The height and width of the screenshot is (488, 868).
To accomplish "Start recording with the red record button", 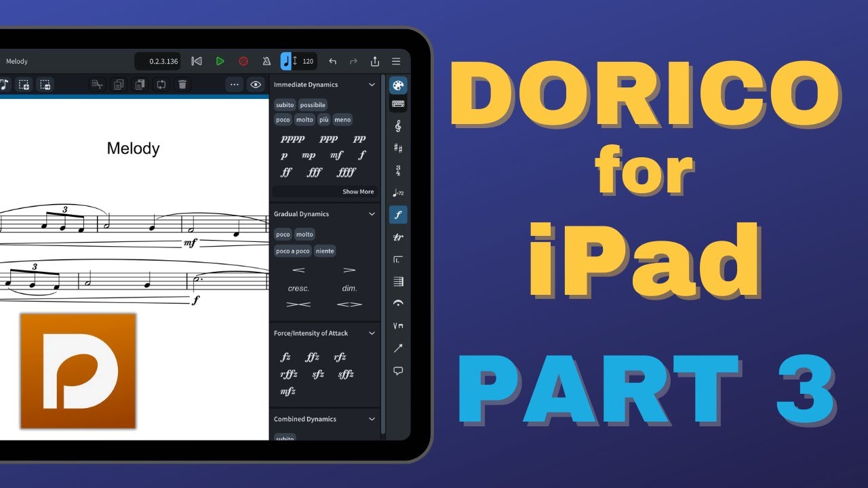I will (243, 61).
